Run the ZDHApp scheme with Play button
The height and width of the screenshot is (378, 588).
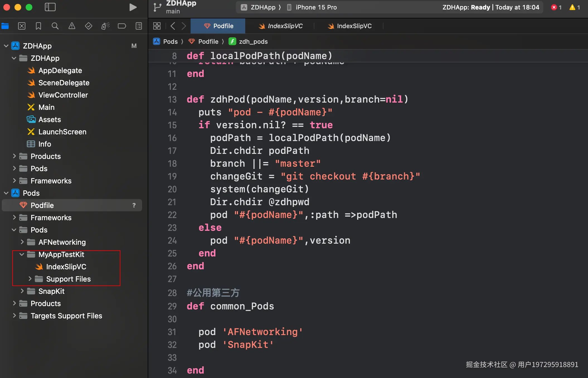click(133, 7)
